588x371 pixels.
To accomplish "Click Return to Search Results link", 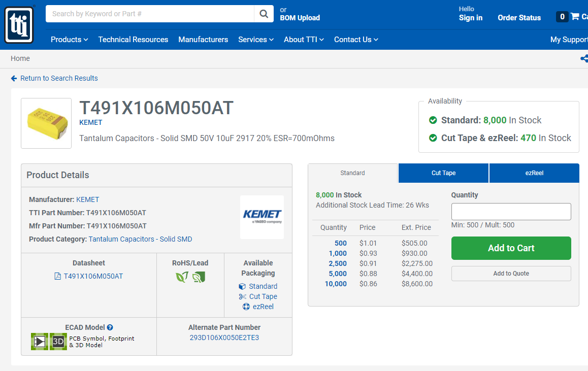I will point(59,78).
